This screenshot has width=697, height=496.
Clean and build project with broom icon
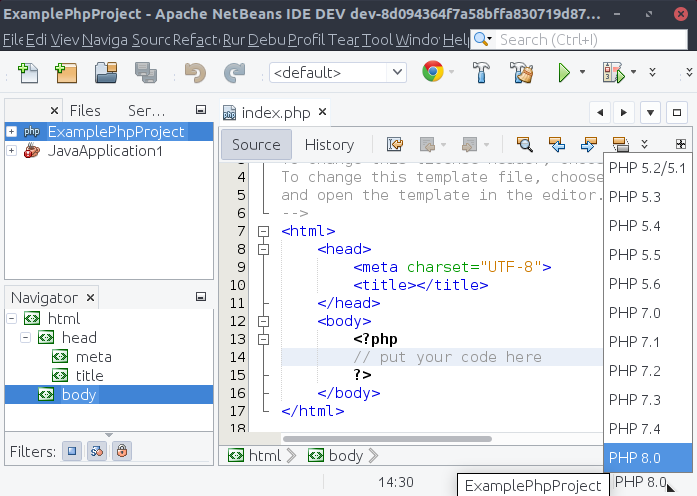(x=521, y=72)
